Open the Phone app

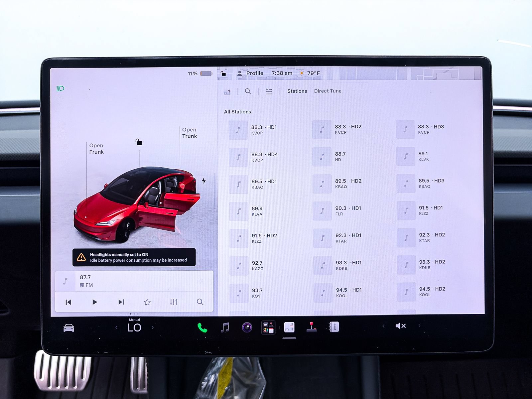[x=202, y=328]
